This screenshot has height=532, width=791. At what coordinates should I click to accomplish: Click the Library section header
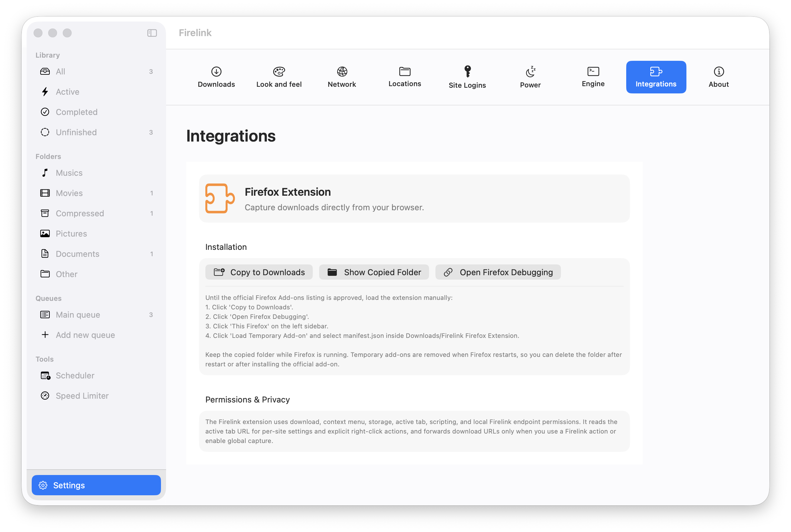48,55
